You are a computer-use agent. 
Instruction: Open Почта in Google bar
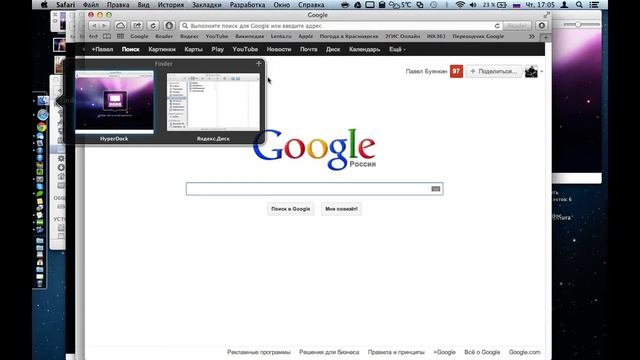click(309, 49)
